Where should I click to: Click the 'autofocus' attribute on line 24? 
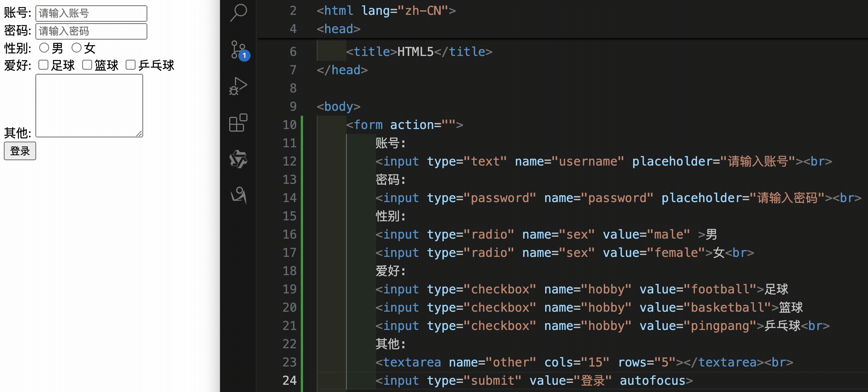click(653, 381)
